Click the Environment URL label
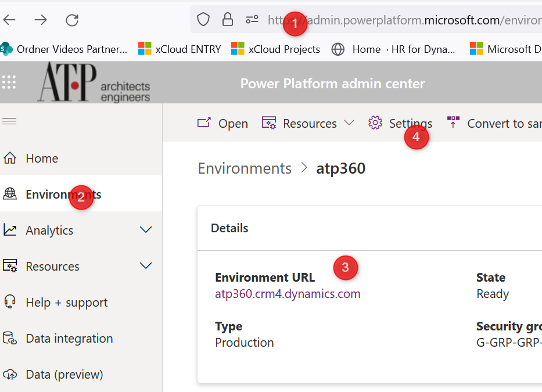 [265, 277]
